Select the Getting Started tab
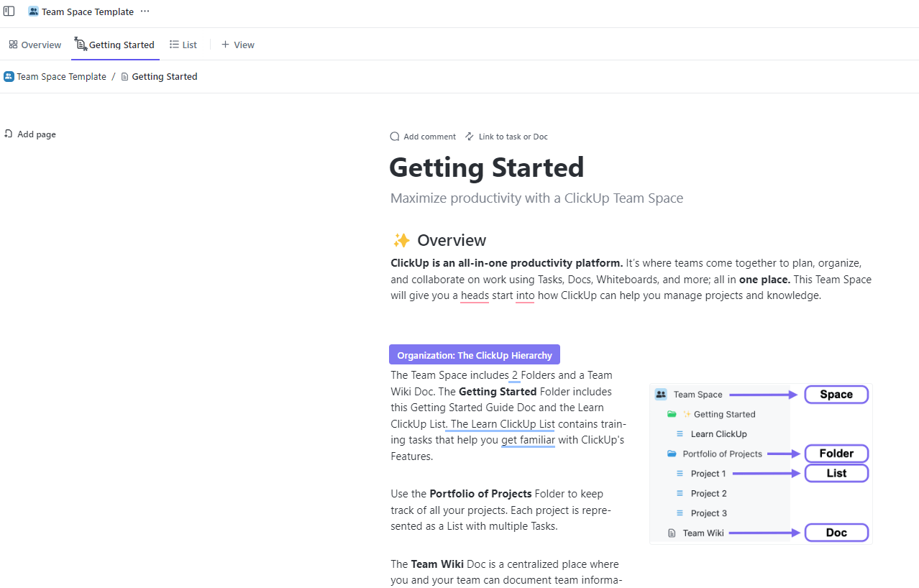The height and width of the screenshot is (588, 919). (x=115, y=45)
